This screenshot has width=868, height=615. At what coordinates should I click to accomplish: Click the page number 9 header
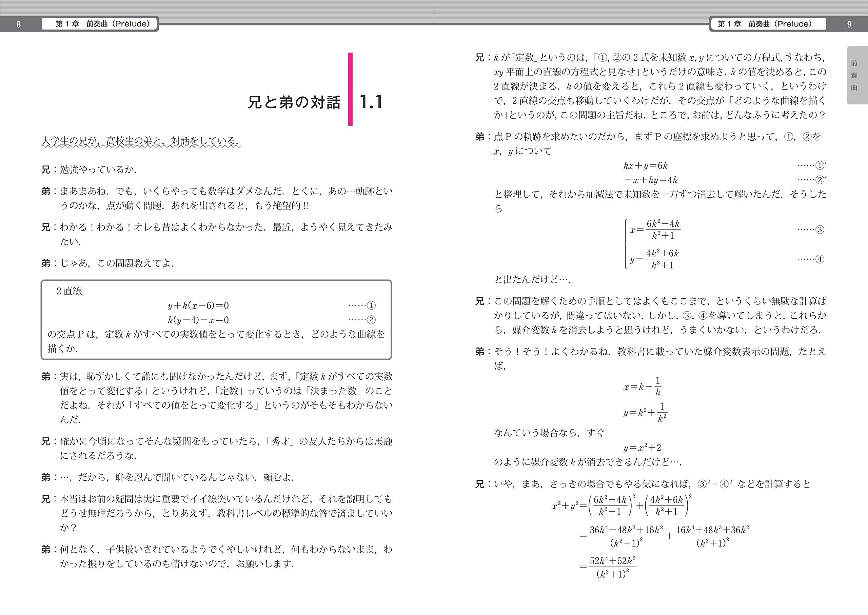coord(849,25)
